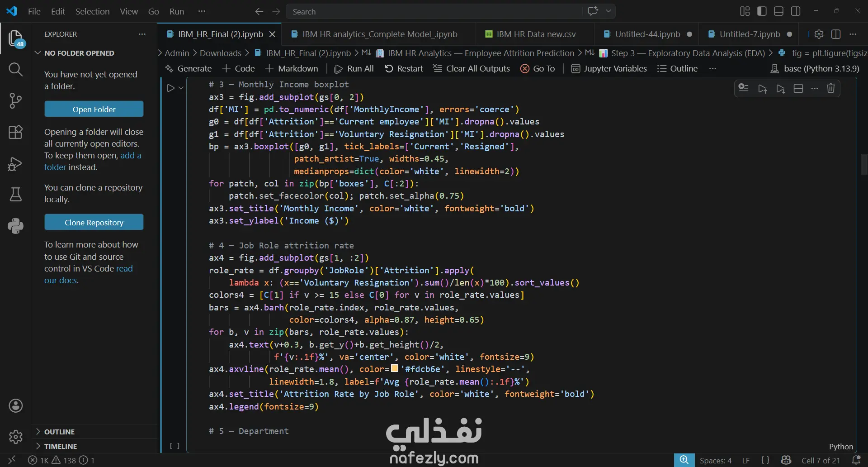
Task: Open the Extensions view
Action: point(16,132)
